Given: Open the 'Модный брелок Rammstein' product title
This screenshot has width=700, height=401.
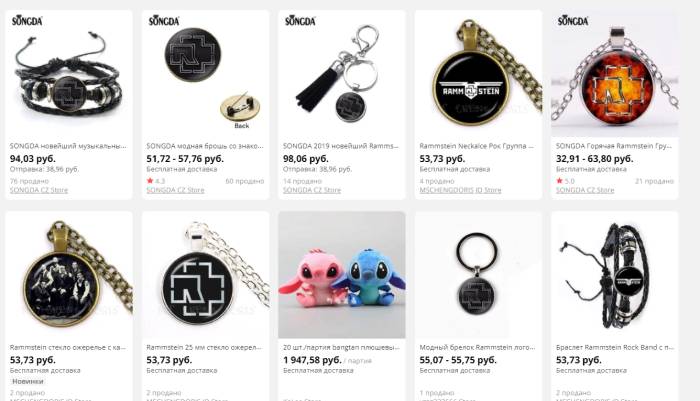Looking at the screenshot, I should [477, 347].
